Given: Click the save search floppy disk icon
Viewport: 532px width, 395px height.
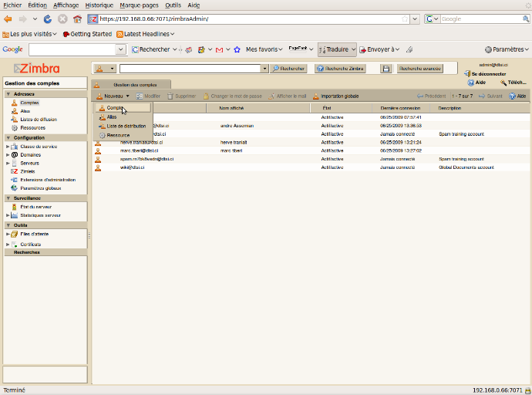Looking at the screenshot, I should [386, 69].
